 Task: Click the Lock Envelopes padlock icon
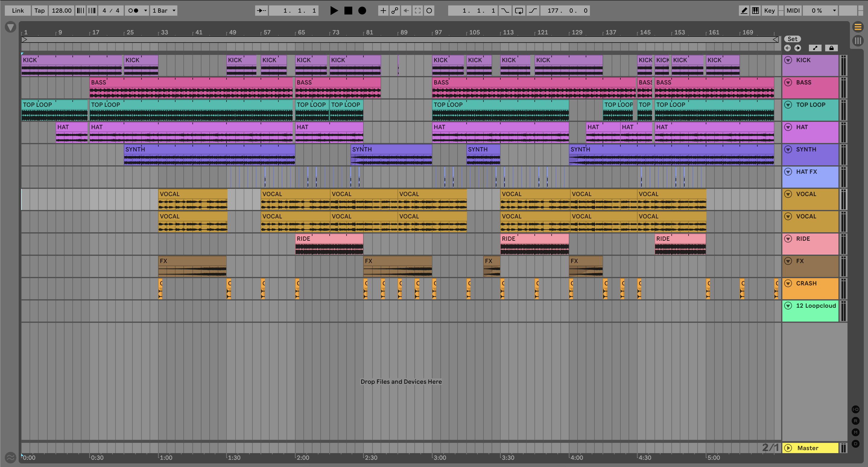click(831, 48)
